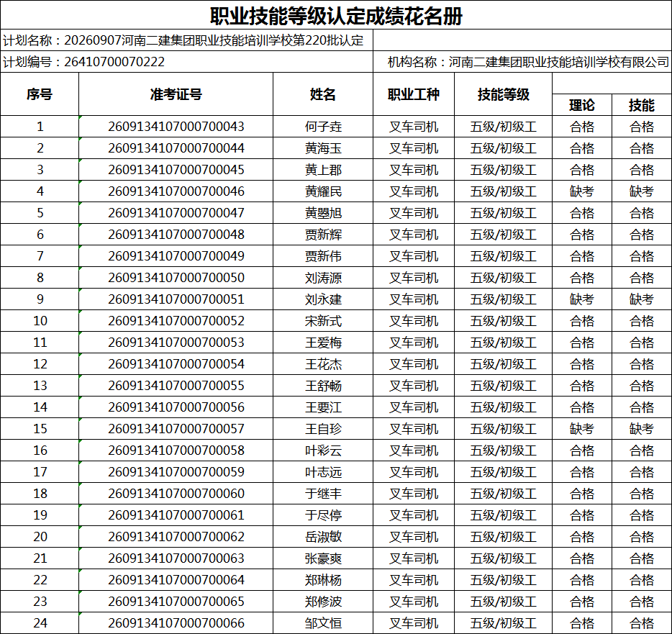Select exam number 260913410700700061

[x=176, y=515]
